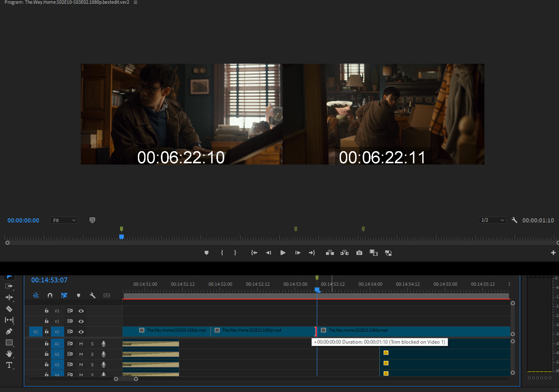Toggle A2 track targeting
Image resolution: width=559 pixels, height=392 pixels.
point(57,354)
